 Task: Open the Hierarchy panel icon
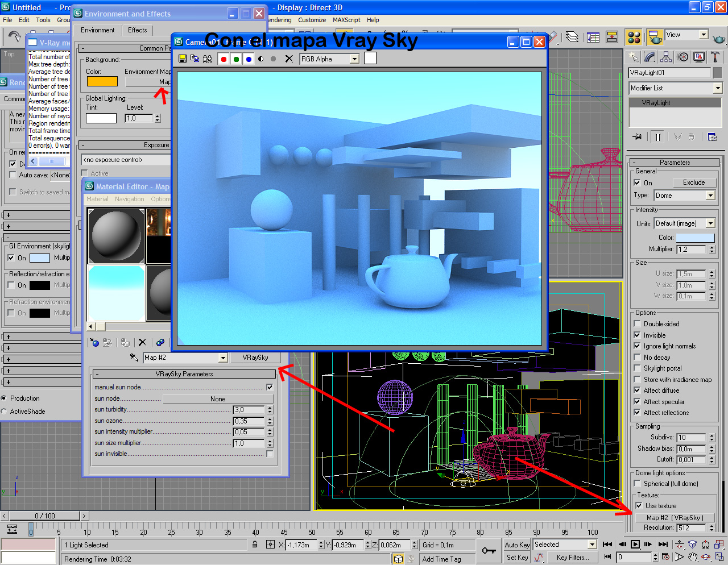tap(665, 57)
